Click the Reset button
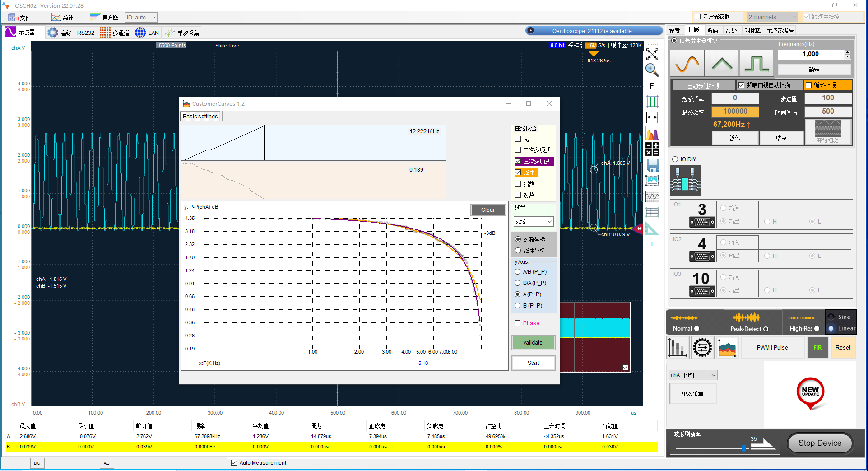The image size is (868, 471). point(843,348)
